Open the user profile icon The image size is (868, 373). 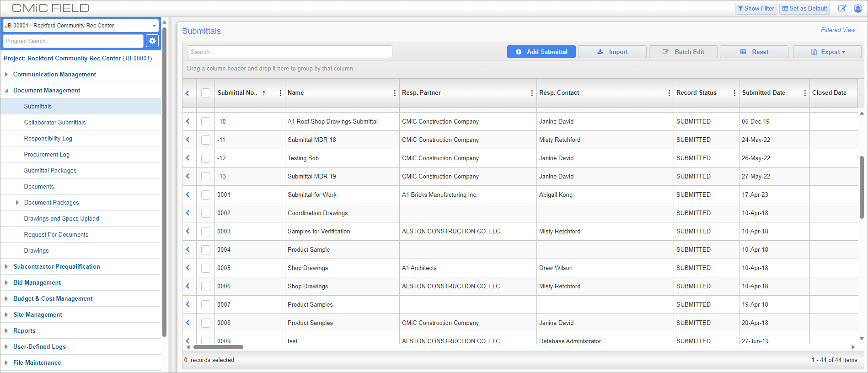click(x=858, y=8)
